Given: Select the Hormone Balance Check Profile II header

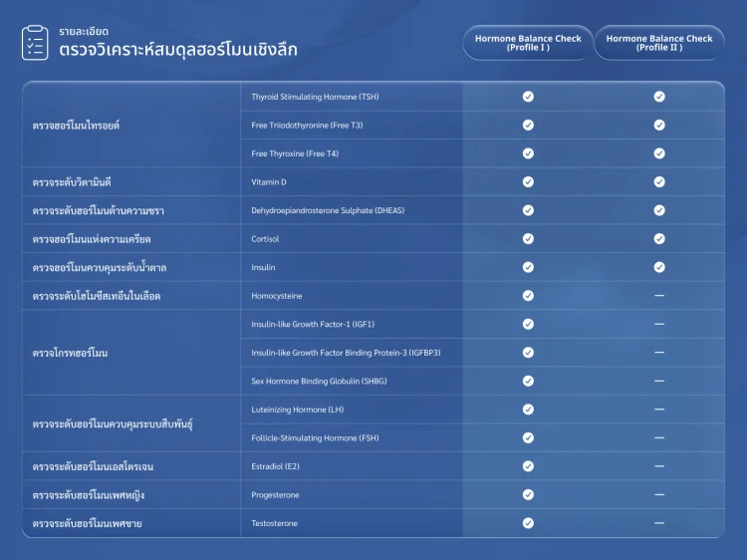Looking at the screenshot, I should point(659,43).
